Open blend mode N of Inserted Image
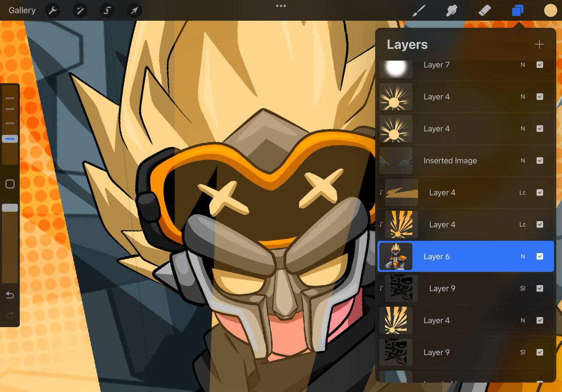 (523, 160)
